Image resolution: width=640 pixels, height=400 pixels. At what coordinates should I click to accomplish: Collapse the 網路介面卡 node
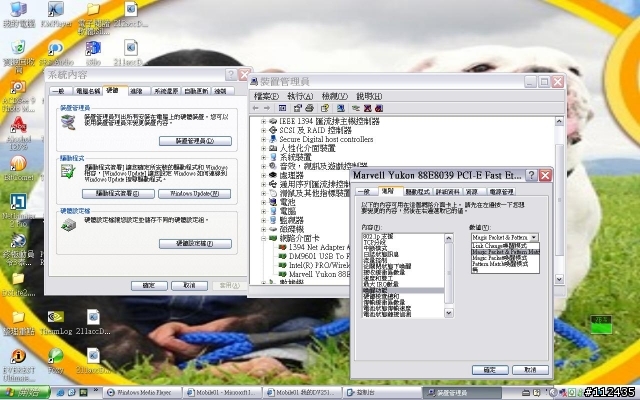(263, 238)
